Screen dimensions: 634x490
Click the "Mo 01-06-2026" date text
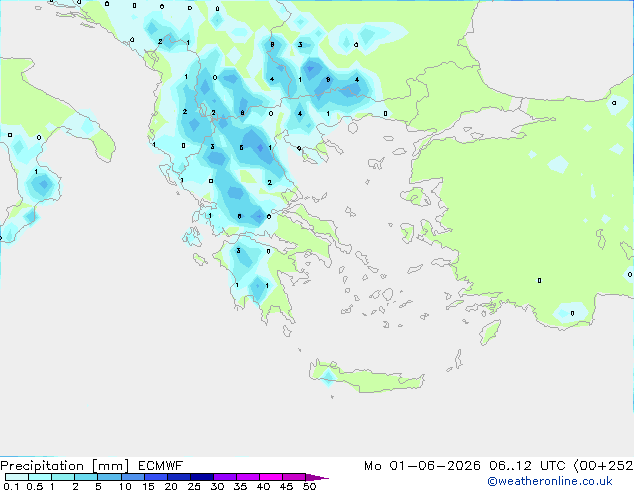[x=422, y=466]
